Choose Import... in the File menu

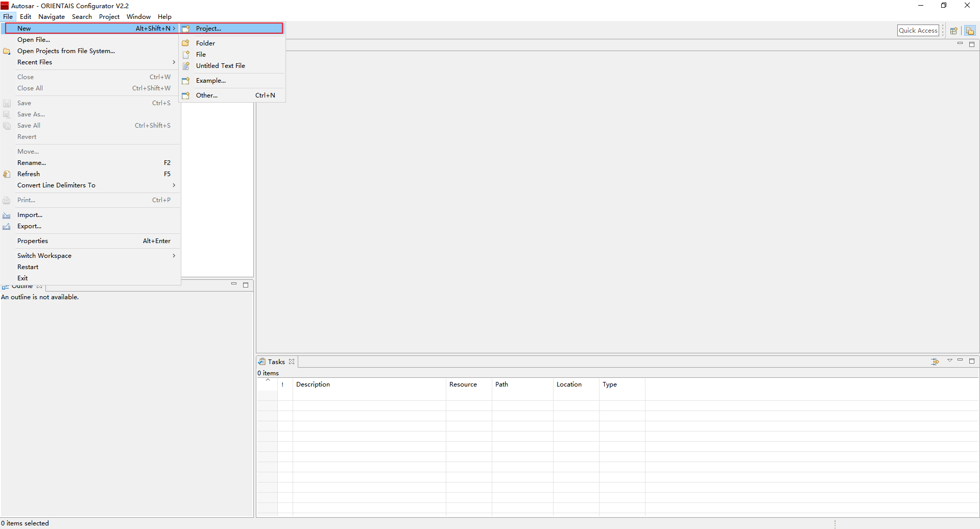[x=30, y=215]
